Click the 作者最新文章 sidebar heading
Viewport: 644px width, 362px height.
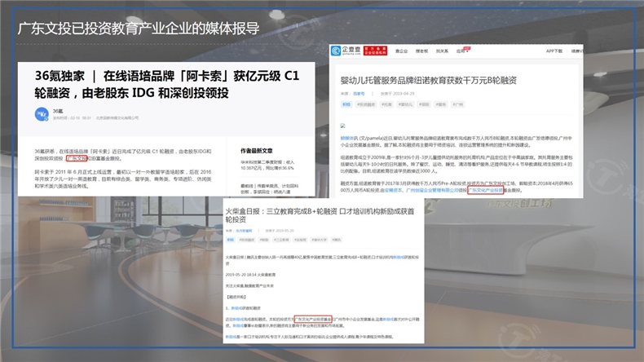[255, 151]
